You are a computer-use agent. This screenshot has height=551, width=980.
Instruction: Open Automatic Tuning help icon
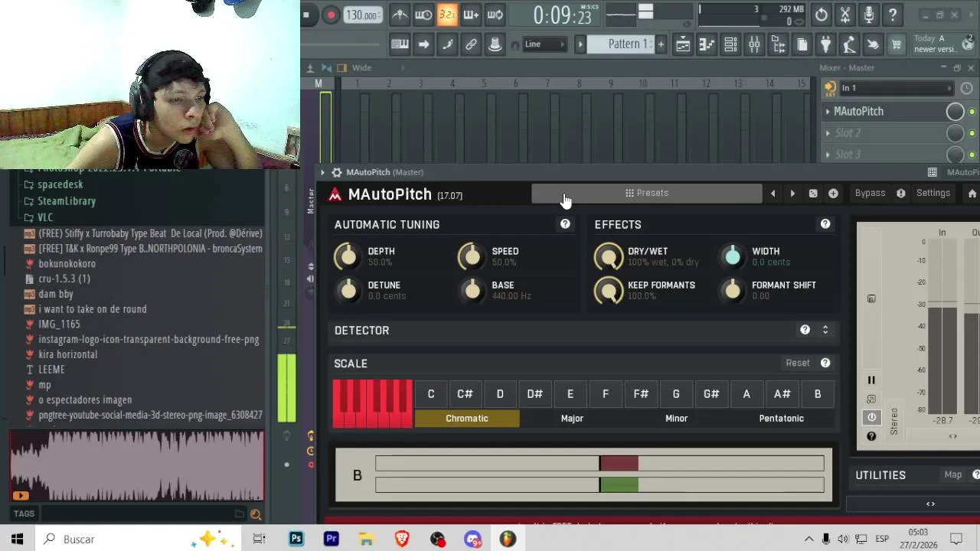[x=565, y=224]
